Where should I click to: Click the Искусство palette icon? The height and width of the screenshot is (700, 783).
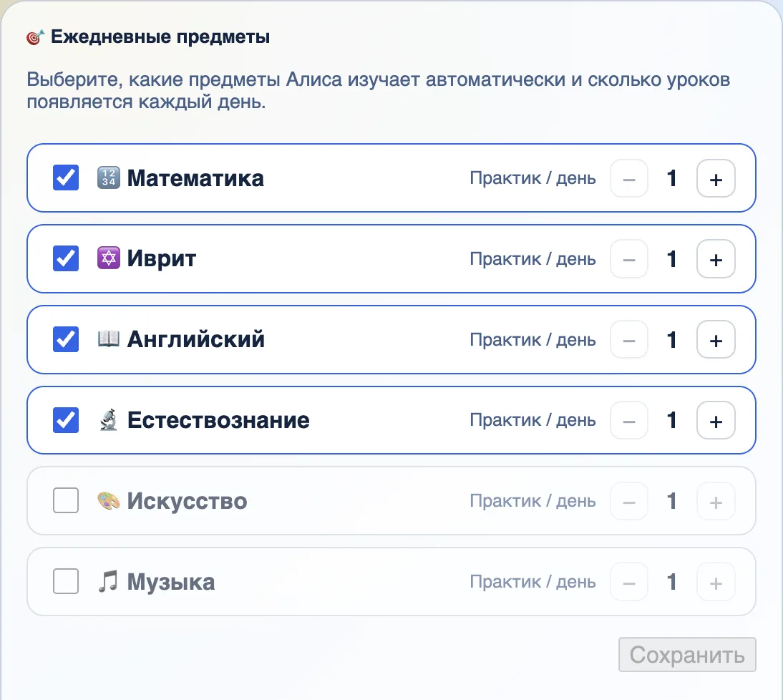[x=108, y=501]
